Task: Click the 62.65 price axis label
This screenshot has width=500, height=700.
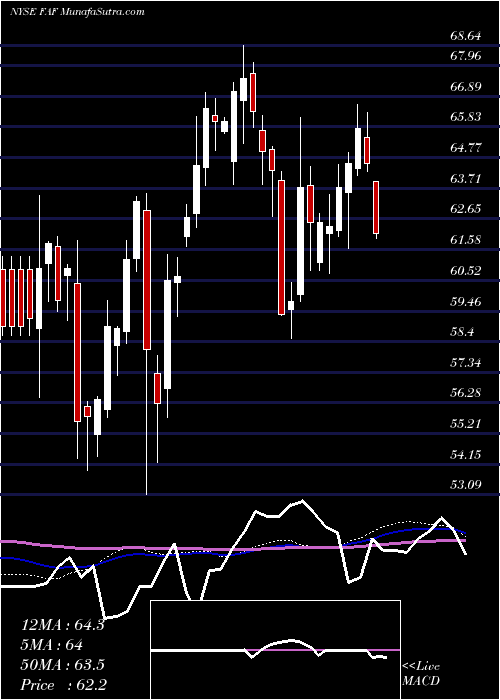Action: point(465,209)
